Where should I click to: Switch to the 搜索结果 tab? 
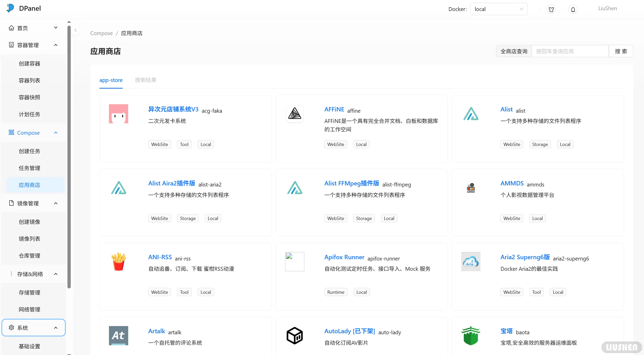[x=146, y=80]
